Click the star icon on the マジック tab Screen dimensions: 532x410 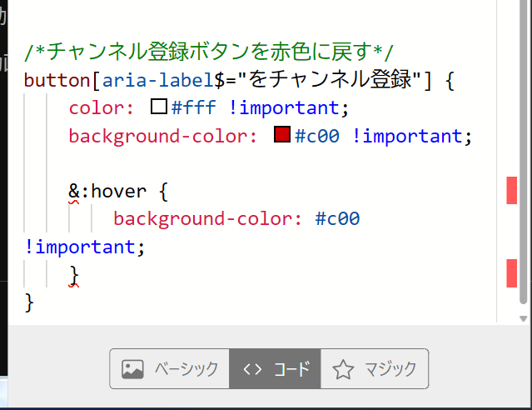coord(343,368)
